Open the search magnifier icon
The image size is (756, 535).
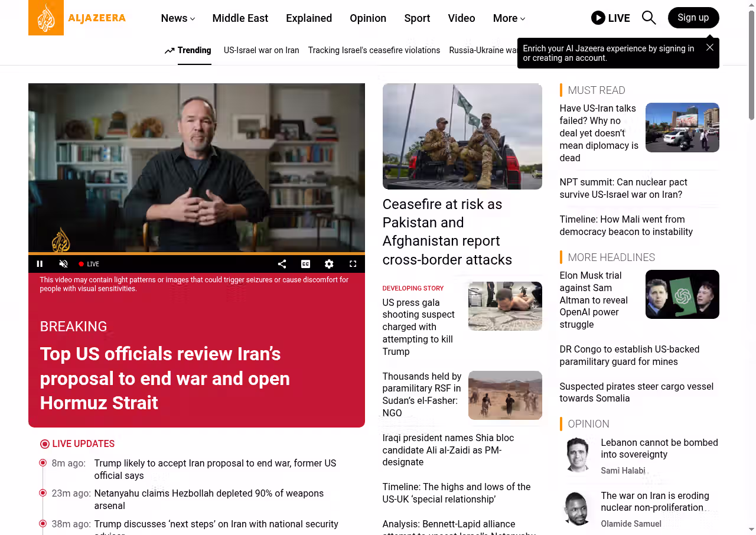(649, 18)
